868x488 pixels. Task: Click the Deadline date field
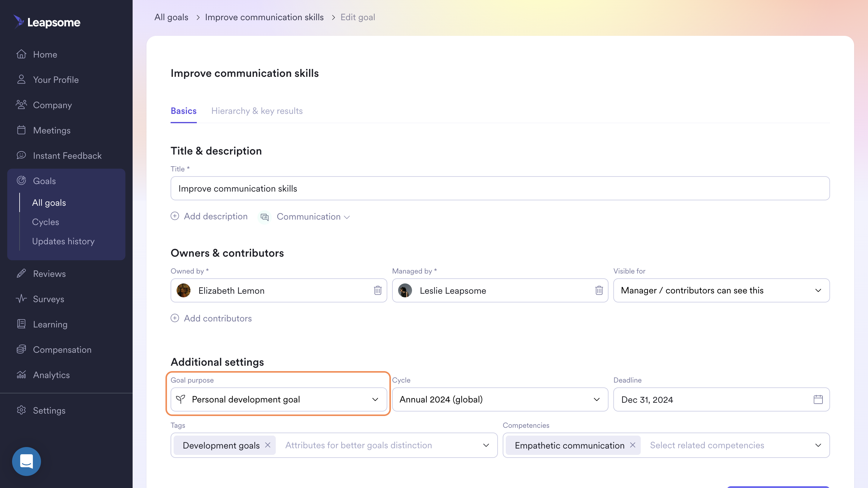pos(722,399)
